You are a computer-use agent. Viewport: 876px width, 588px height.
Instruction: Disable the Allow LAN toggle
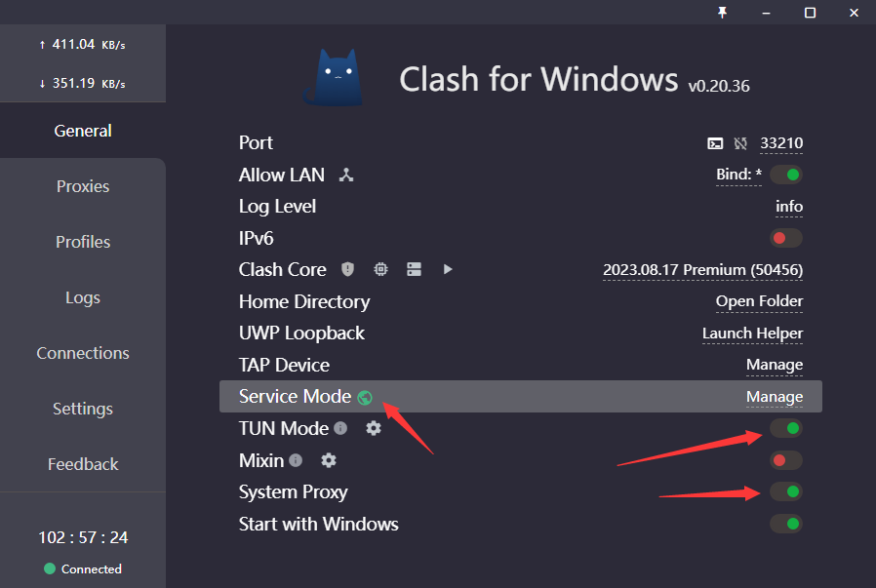tap(785, 176)
